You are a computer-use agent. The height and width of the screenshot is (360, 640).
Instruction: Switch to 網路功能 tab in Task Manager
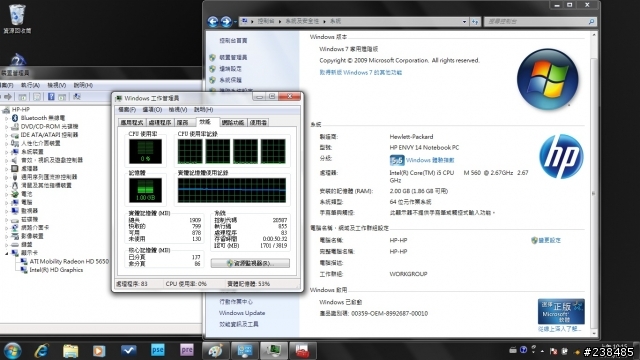[x=233, y=122]
